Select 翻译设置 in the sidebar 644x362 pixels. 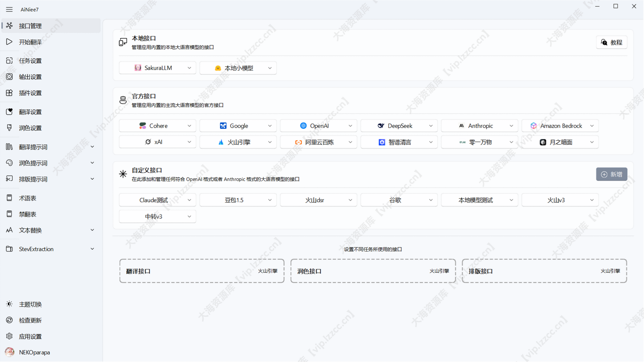pyautogui.click(x=30, y=112)
